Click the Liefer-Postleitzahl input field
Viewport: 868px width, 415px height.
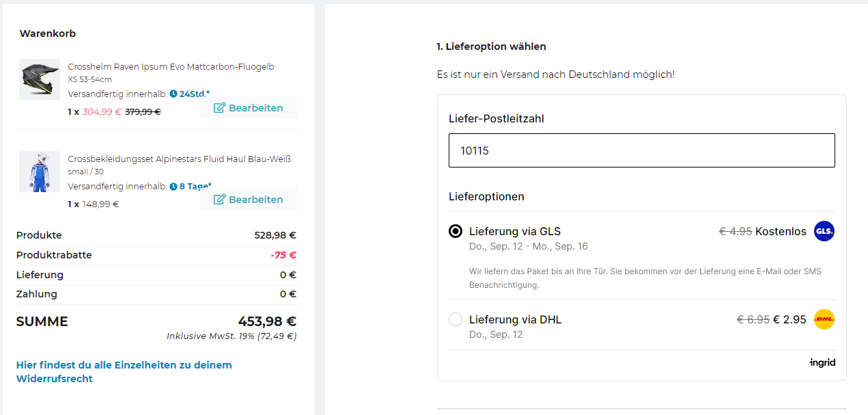[x=641, y=150]
